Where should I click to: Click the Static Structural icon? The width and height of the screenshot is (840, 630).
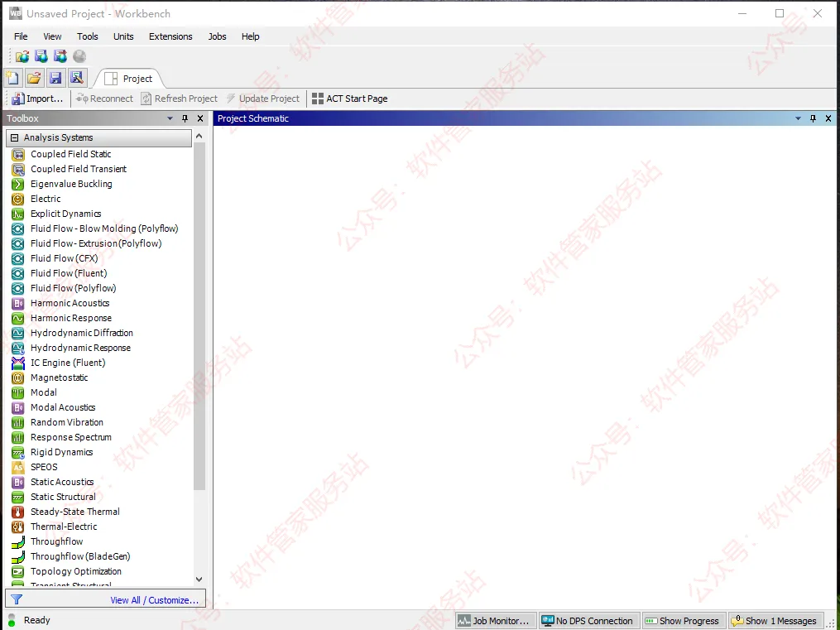[x=17, y=498]
